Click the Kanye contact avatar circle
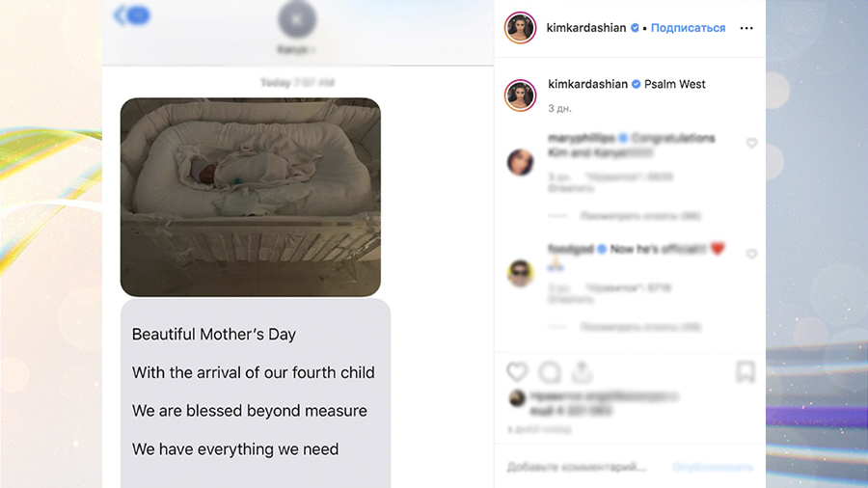The width and height of the screenshot is (868, 488). [297, 19]
